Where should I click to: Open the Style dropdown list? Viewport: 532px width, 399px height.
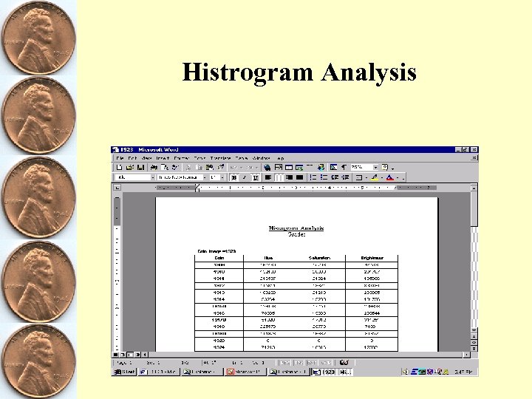coord(153,177)
